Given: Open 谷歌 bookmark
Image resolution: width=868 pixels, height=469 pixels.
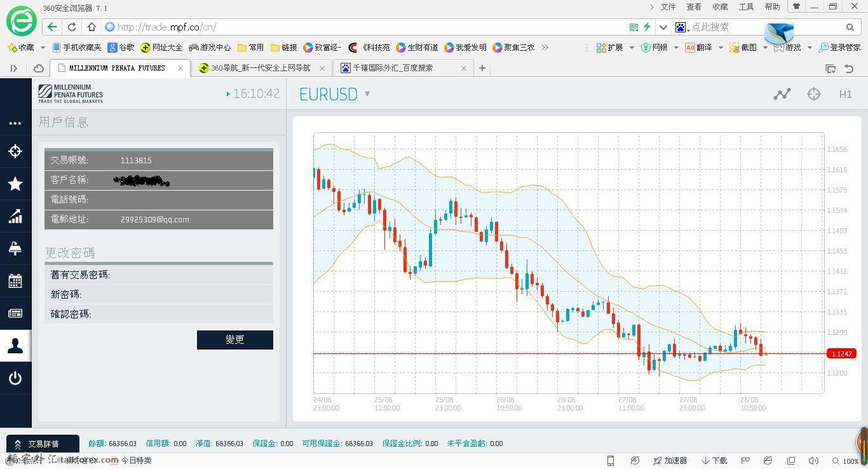Looking at the screenshot, I should (121, 48).
